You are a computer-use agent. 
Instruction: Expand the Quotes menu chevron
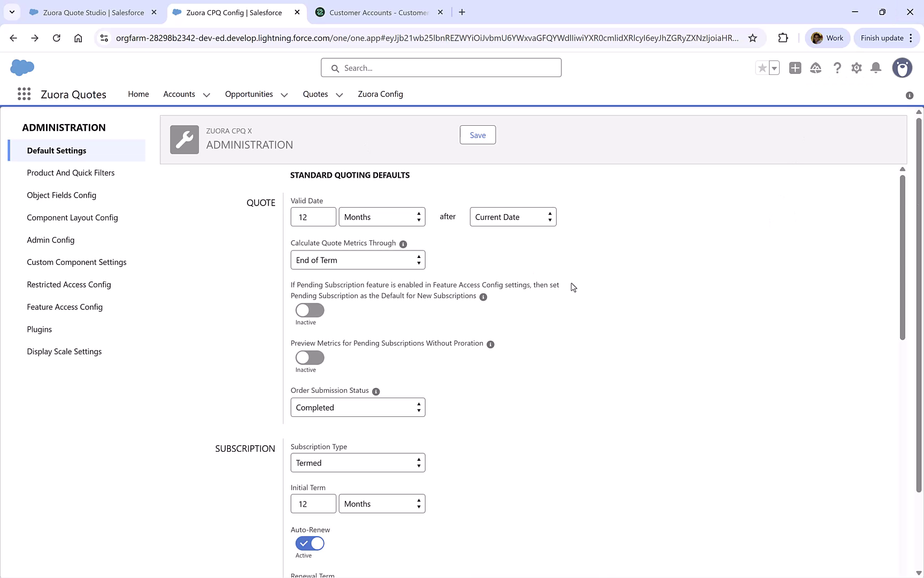click(339, 95)
